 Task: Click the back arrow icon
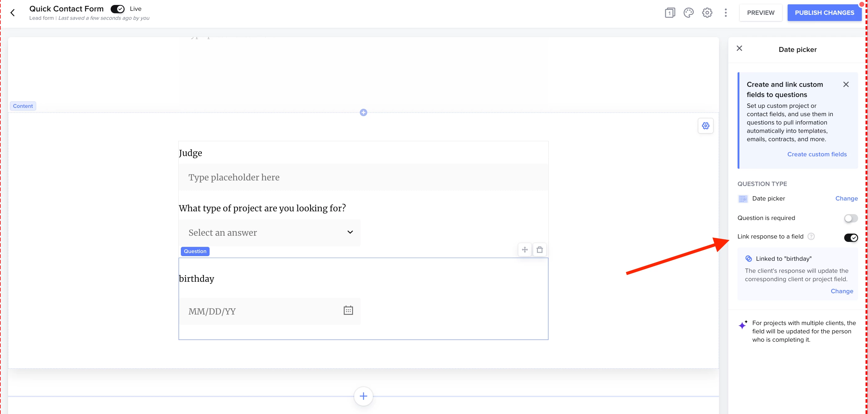13,13
